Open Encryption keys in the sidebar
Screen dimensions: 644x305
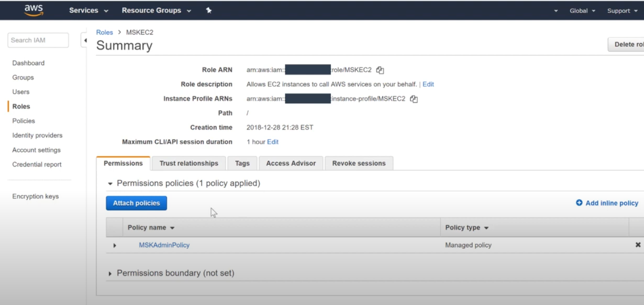point(35,196)
